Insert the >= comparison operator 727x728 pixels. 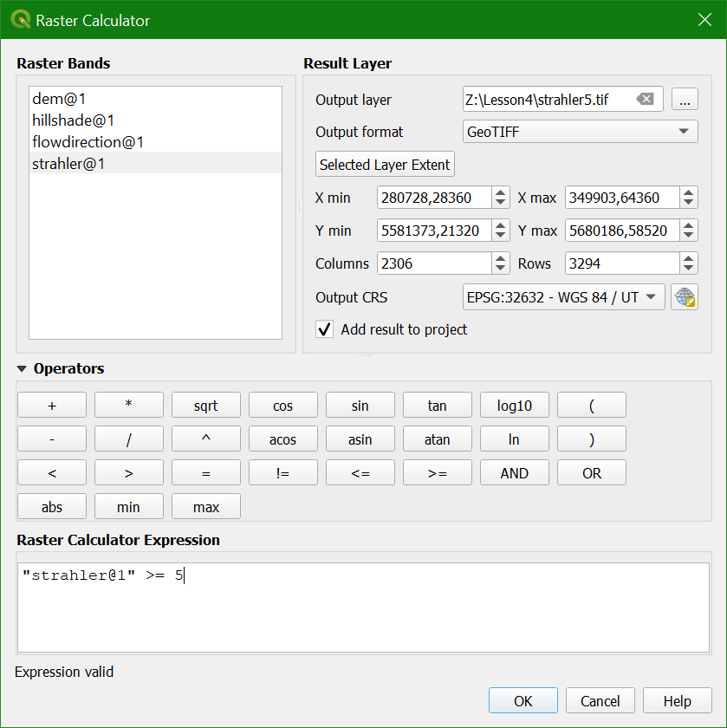[x=437, y=472]
